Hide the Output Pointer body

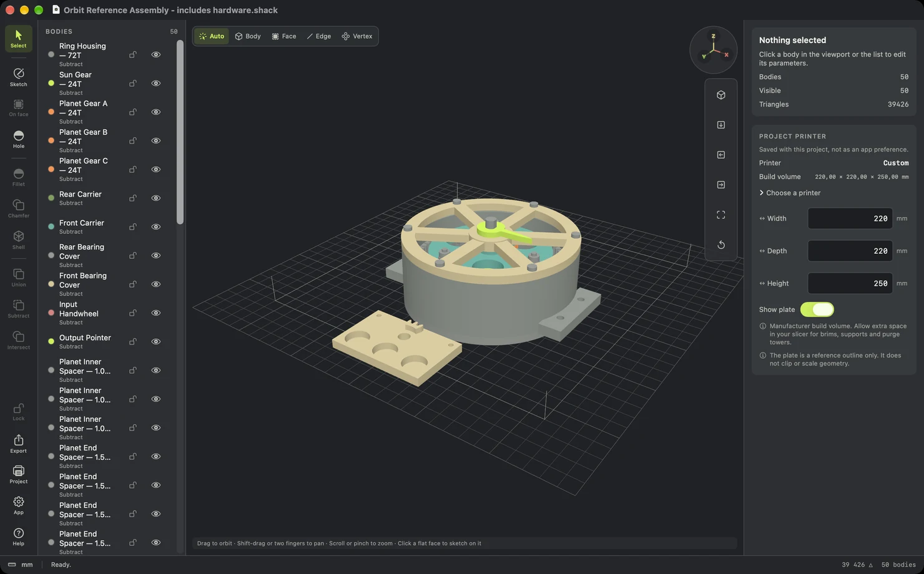156,342
